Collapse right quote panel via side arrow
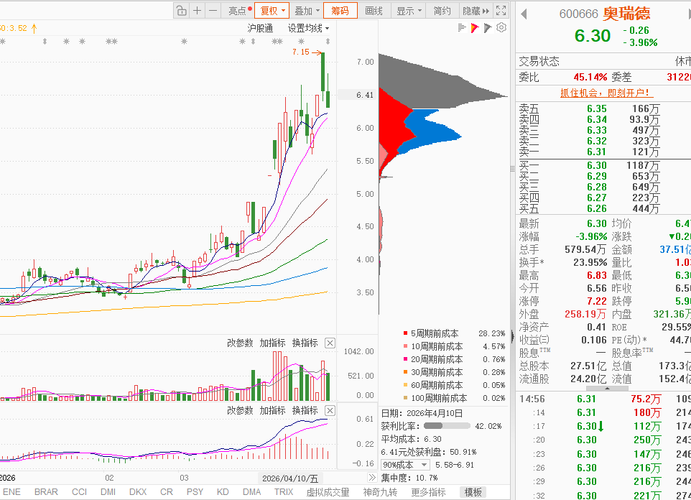The height and width of the screenshot is (500, 691). tap(513, 336)
